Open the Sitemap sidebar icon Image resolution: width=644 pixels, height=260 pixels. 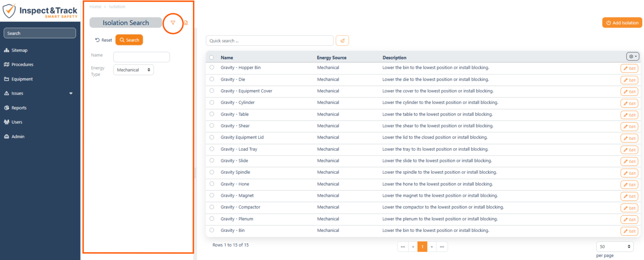point(7,50)
